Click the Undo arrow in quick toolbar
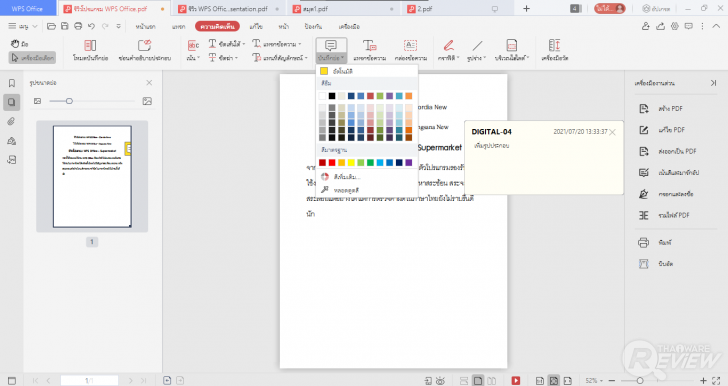The height and width of the screenshot is (386, 728). [91, 26]
